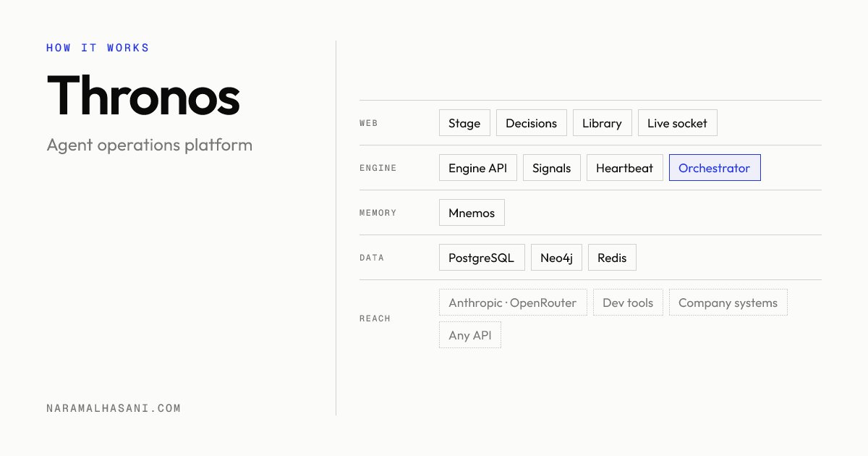Select the Any API chip
The image size is (868, 456).
470,335
